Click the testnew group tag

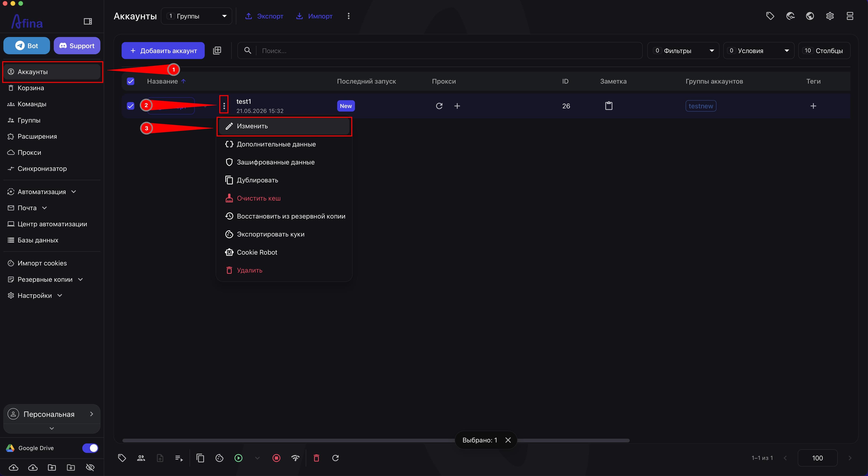[701, 106]
